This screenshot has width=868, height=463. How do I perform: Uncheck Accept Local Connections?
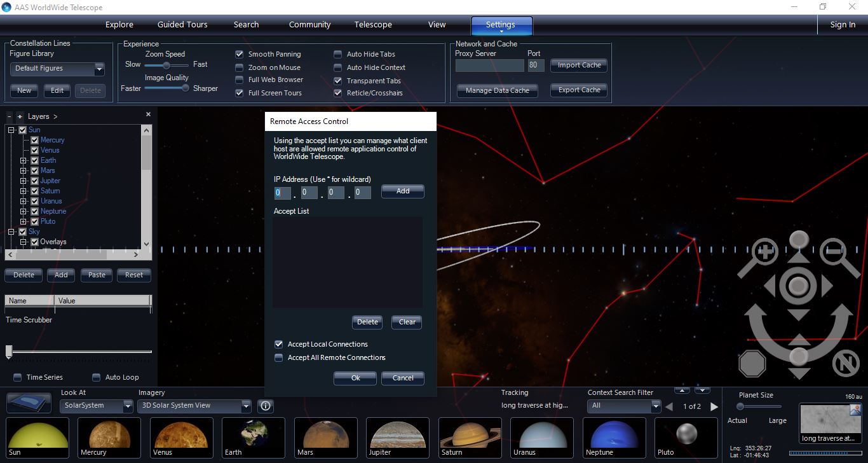(278, 344)
